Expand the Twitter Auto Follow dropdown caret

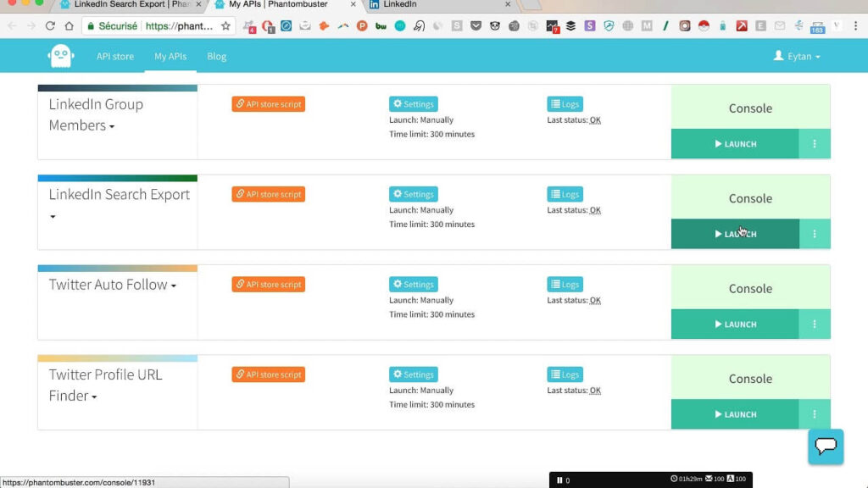pos(173,286)
